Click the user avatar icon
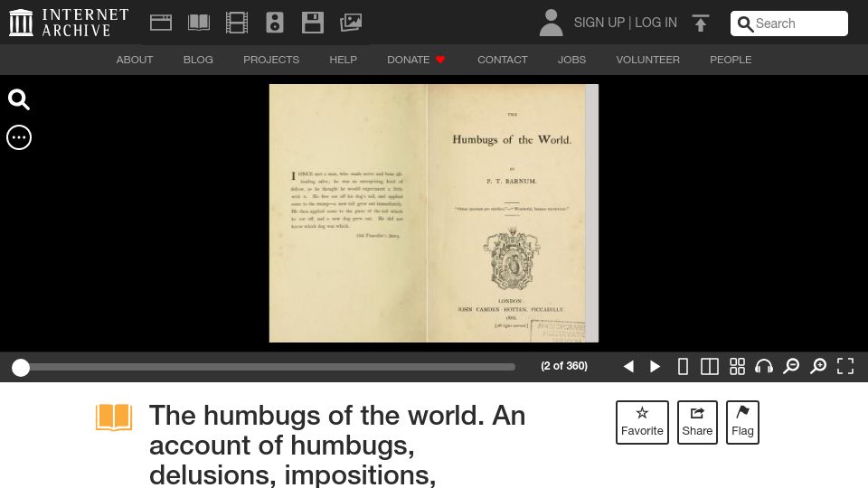The image size is (868, 488). click(x=551, y=23)
